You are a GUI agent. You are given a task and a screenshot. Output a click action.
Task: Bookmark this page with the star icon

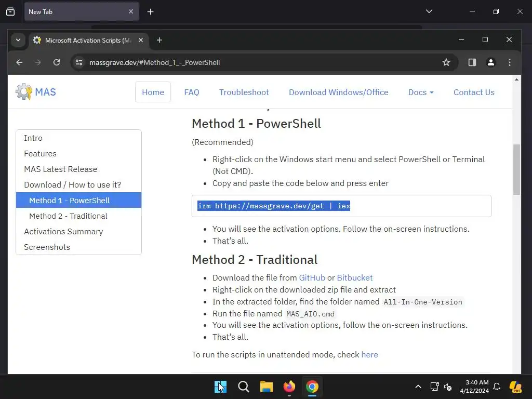(446, 62)
